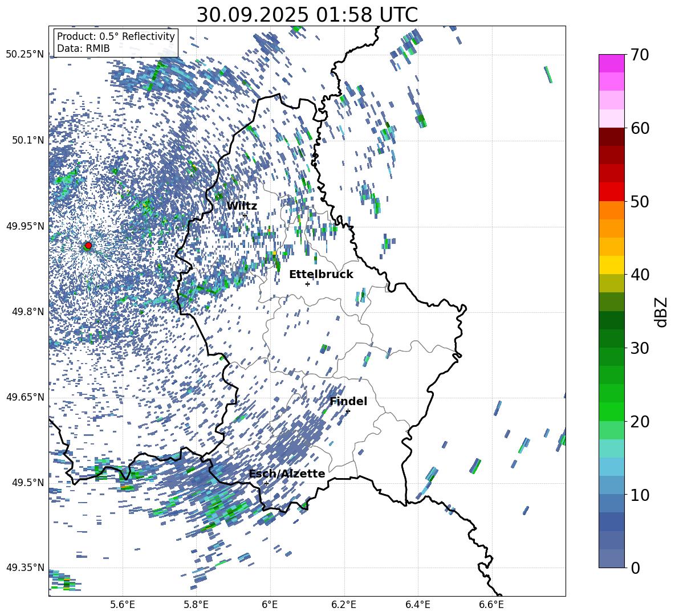The height and width of the screenshot is (616, 675).
Task: Click the darkest green segment above 30 dBZ
Action: (x=611, y=320)
